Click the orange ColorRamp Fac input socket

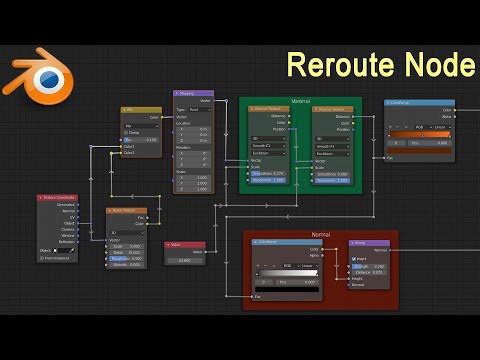(384, 158)
